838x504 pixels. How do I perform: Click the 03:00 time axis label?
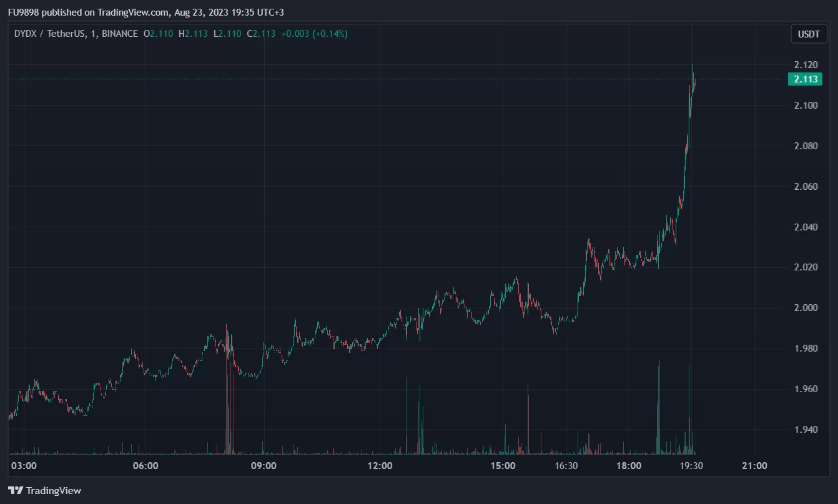(24, 466)
